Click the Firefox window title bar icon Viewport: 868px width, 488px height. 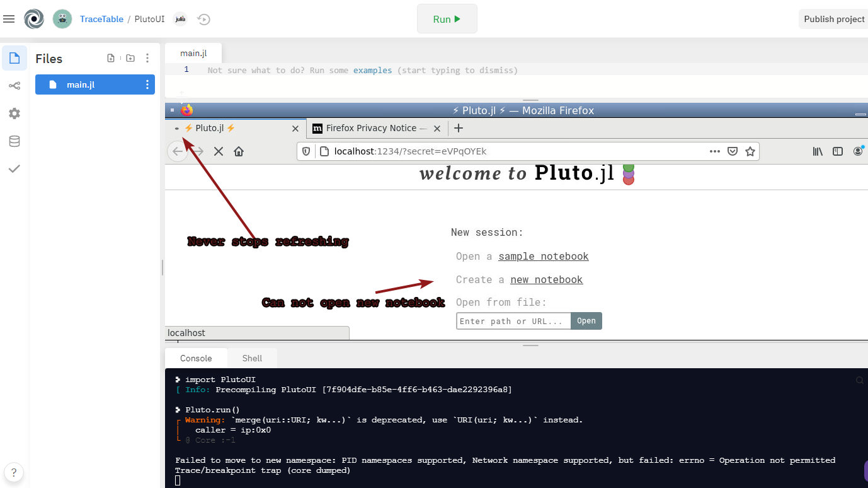187,110
